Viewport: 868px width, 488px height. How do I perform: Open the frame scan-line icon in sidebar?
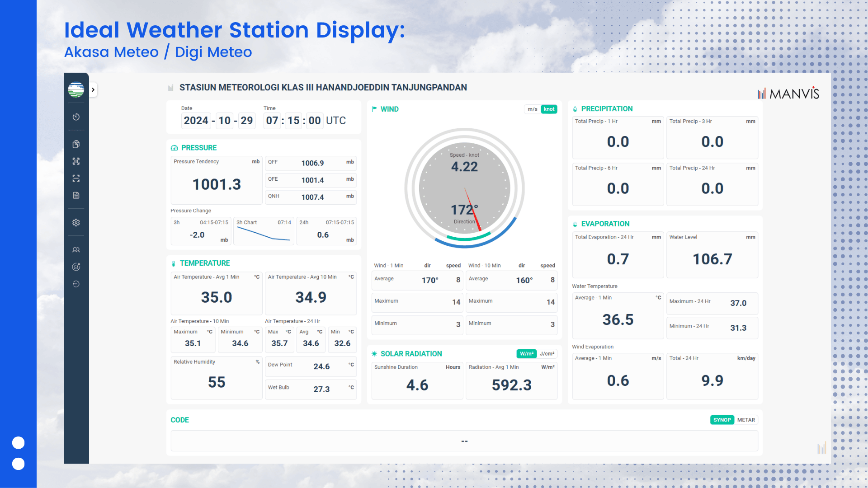[76, 178]
